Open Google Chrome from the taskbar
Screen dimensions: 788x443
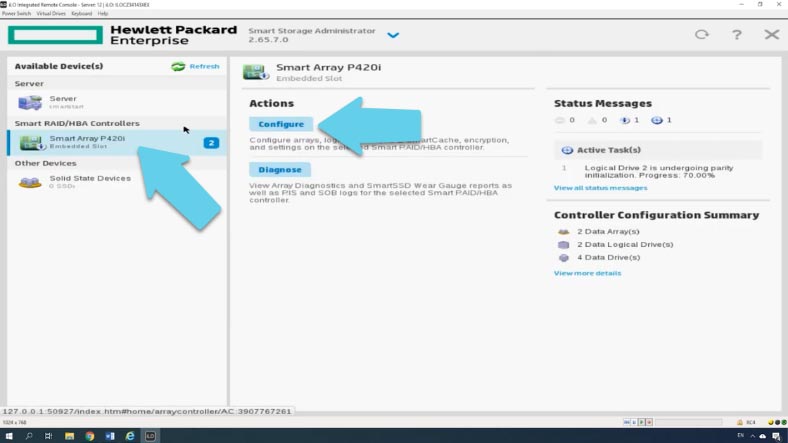[89, 436]
